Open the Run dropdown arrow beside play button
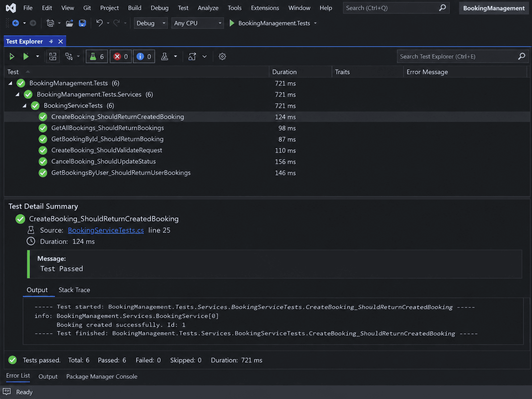Image resolution: width=532 pixels, height=399 pixels. tap(37, 57)
